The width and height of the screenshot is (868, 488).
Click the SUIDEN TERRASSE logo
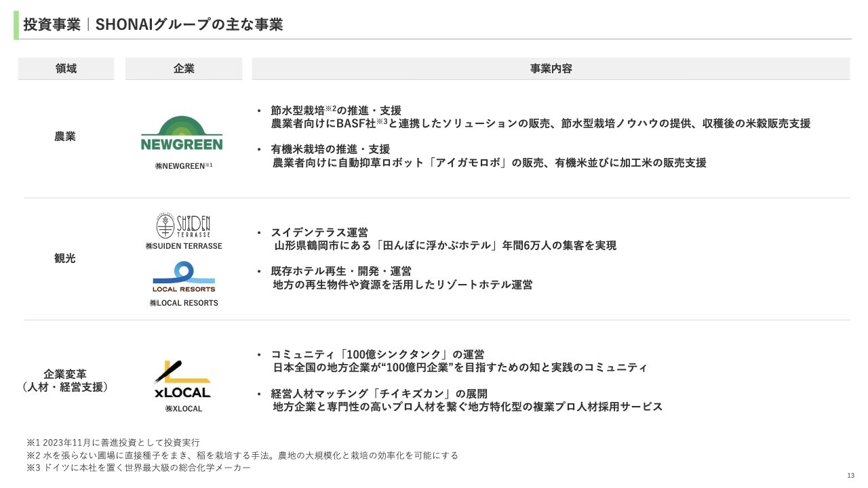(184, 224)
